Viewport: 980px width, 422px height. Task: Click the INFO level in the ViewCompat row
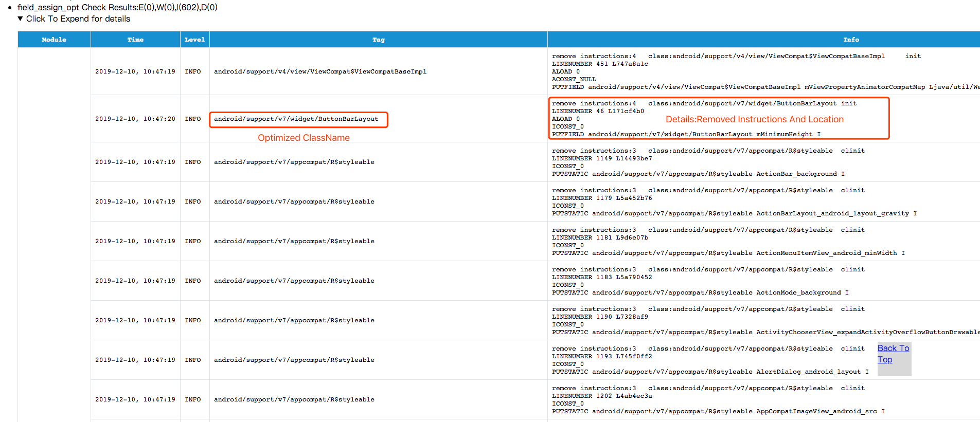click(x=193, y=71)
